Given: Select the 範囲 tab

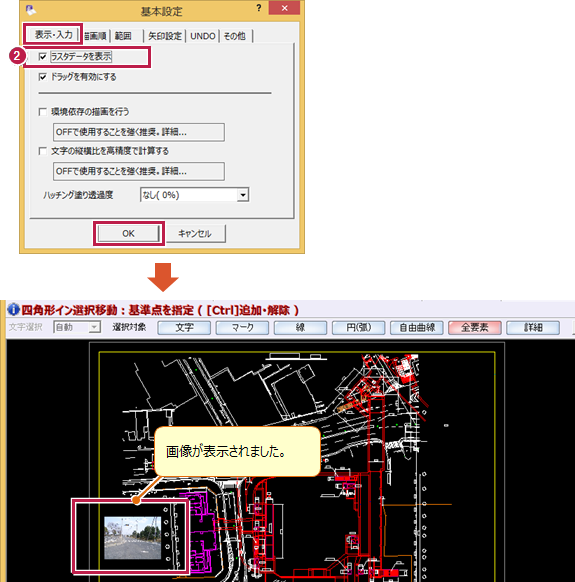Looking at the screenshot, I should (x=124, y=36).
